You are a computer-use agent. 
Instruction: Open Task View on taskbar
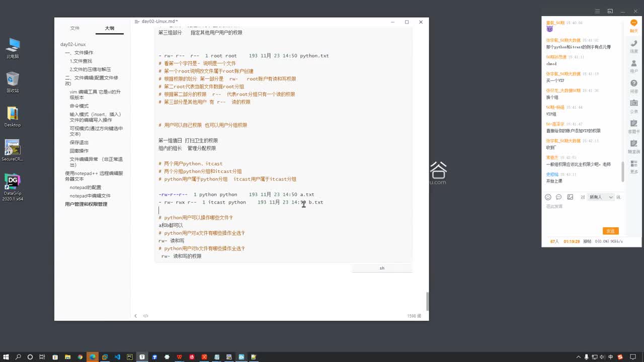(x=43, y=357)
